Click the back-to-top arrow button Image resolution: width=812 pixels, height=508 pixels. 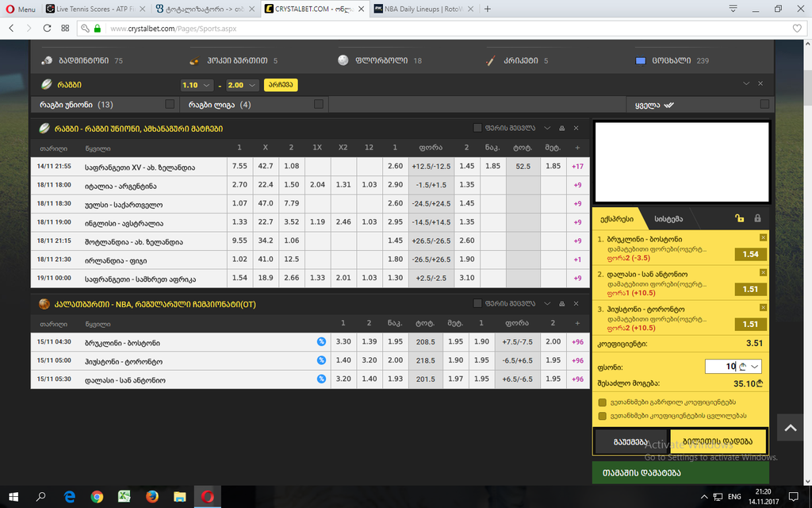pyautogui.click(x=791, y=428)
